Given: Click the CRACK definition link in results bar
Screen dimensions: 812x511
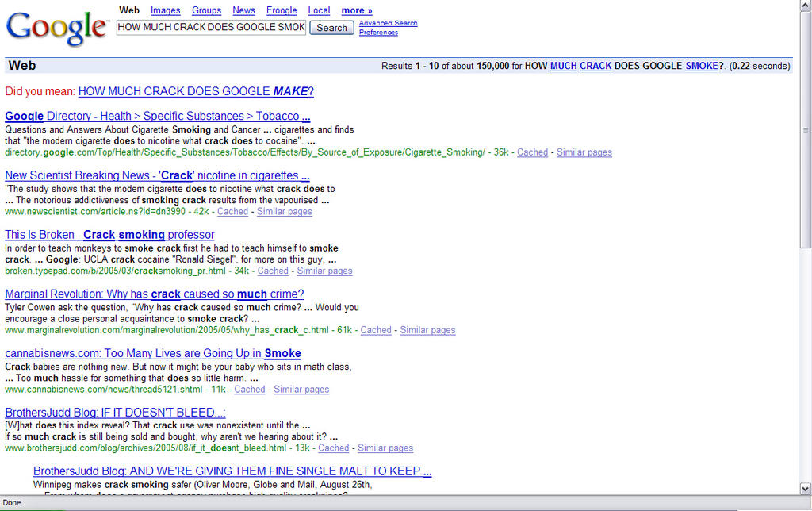Looking at the screenshot, I should tap(596, 66).
